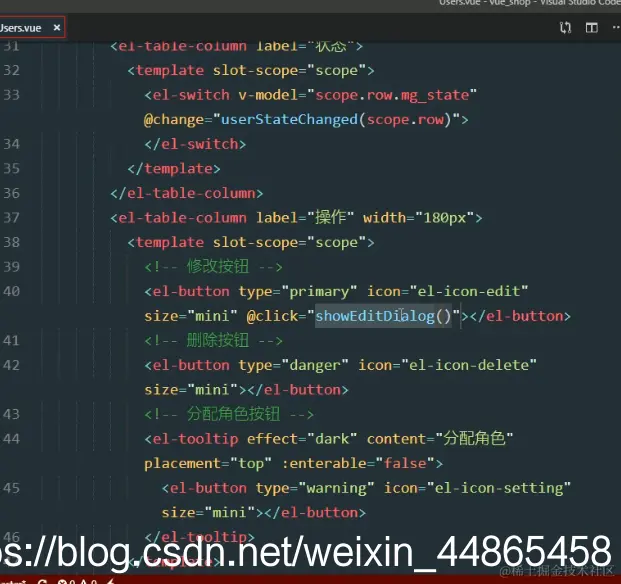Switch to the Users.vue tab
This screenshot has height=584, width=621.
click(x=21, y=28)
